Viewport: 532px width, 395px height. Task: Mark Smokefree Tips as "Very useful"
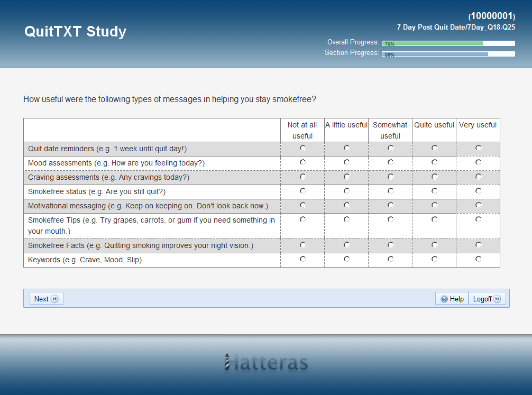tap(478, 219)
